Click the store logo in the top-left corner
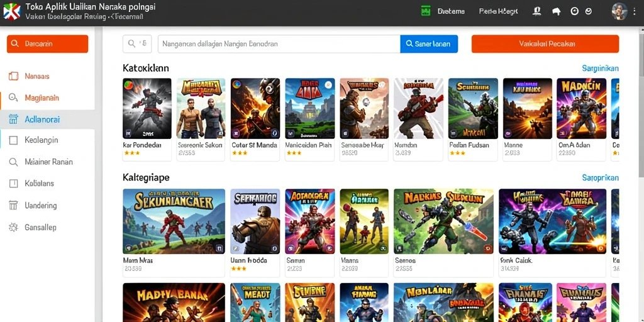 click(x=11, y=11)
